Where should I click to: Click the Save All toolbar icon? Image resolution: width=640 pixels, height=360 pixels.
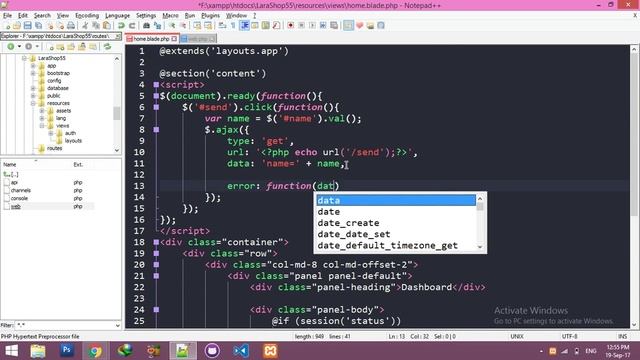[x=38, y=26]
